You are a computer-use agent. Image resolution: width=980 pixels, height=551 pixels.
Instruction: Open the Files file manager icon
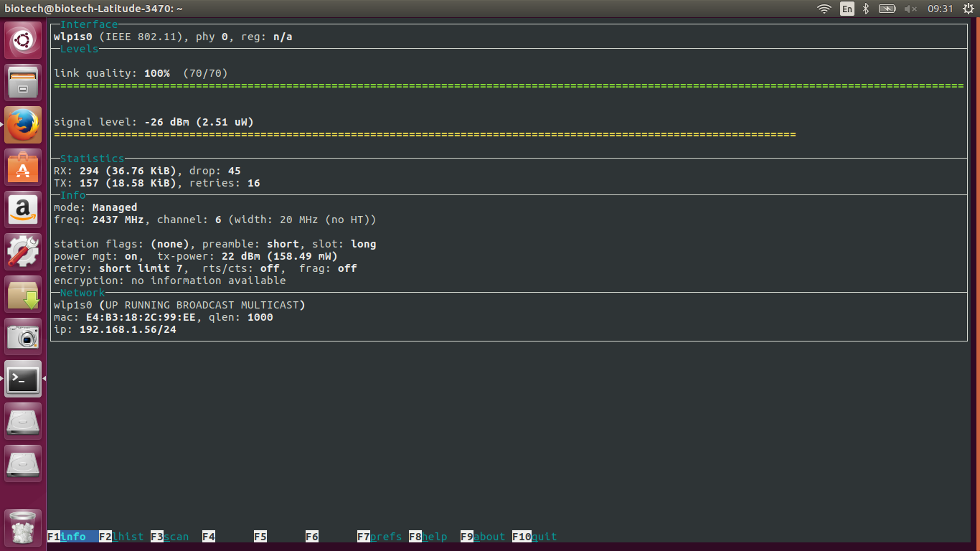coord(23,82)
